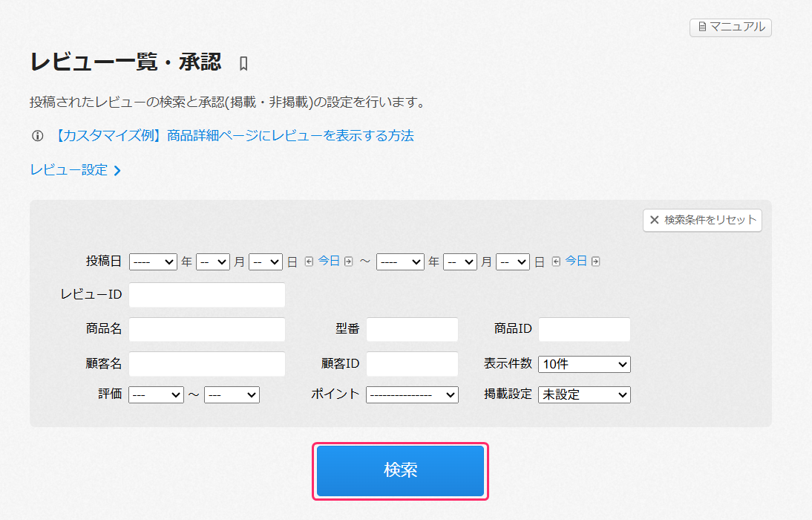
Task: Set start date with first 今日 link
Action: point(329,261)
